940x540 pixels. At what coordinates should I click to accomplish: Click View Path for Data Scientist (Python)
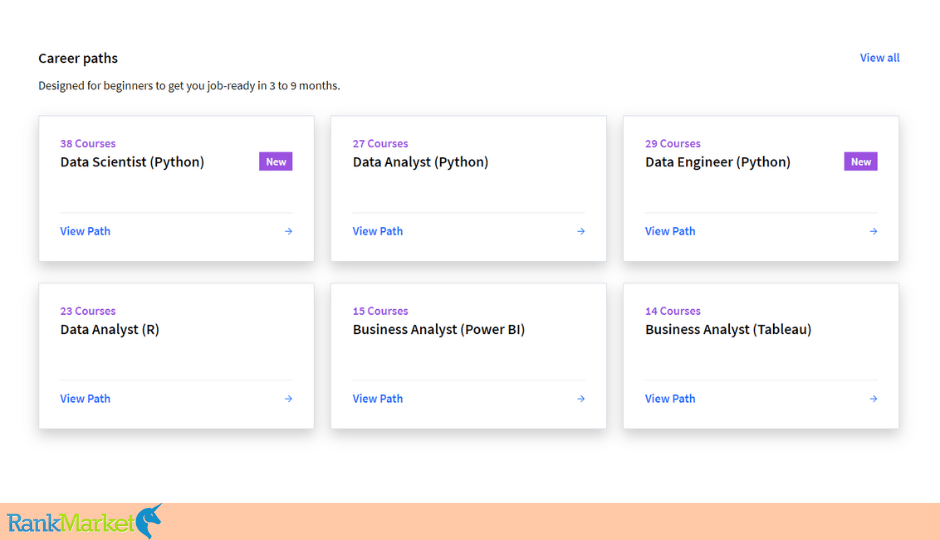pyautogui.click(x=85, y=231)
